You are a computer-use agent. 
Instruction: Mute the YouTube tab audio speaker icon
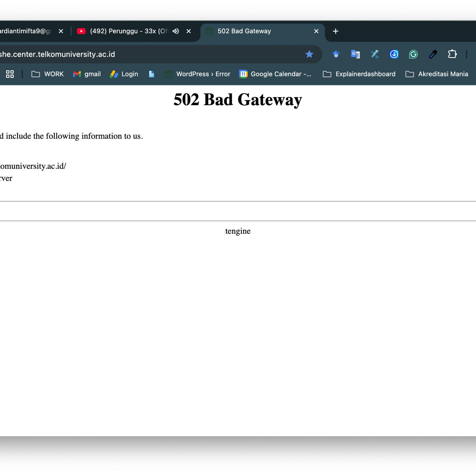click(x=176, y=31)
